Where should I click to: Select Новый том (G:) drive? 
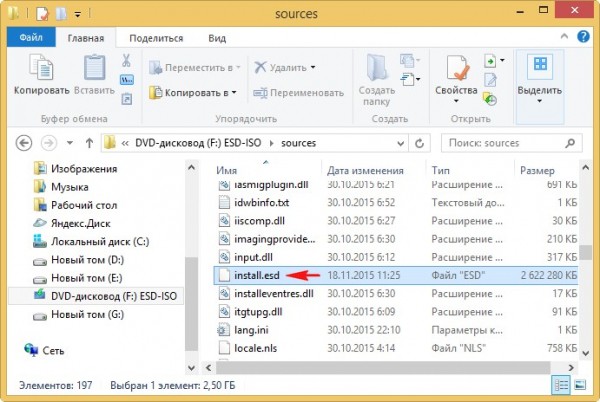point(78,315)
